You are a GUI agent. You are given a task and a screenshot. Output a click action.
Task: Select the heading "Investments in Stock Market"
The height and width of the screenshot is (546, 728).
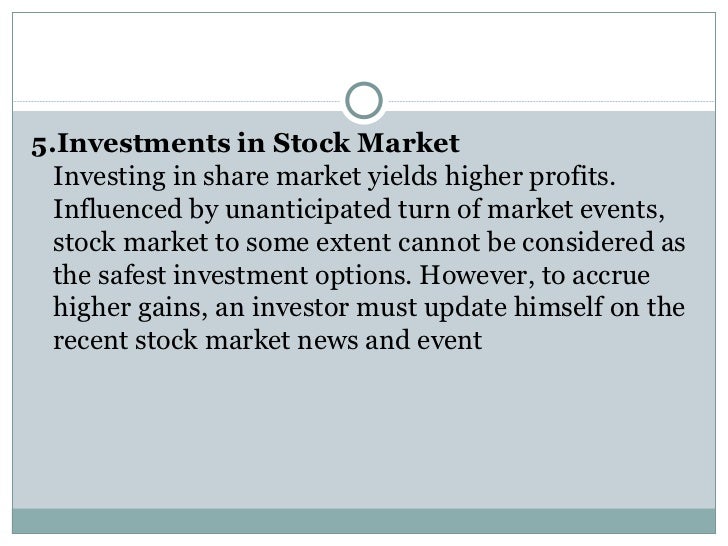pos(258,143)
